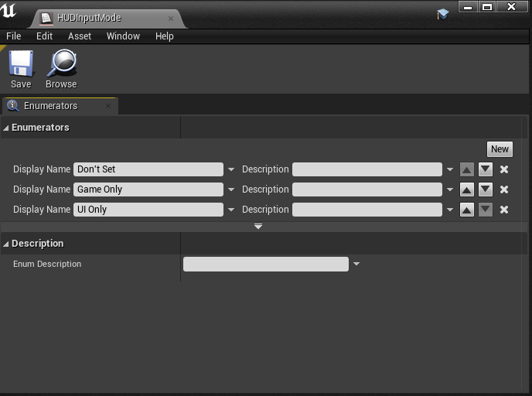The width and height of the screenshot is (532, 396).
Task: Move UI Only enumerator up
Action: (x=467, y=210)
